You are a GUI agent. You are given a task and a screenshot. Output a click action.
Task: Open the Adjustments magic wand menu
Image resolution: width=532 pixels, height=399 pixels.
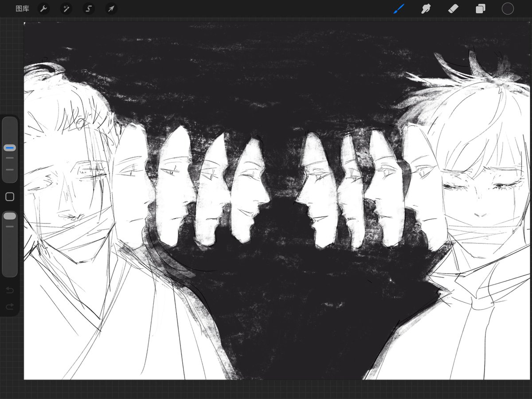click(x=66, y=8)
